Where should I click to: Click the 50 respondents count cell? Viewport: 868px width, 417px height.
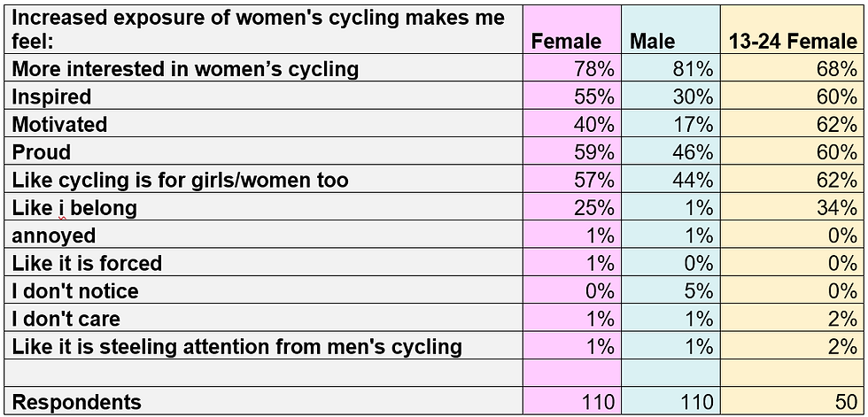coord(792,401)
